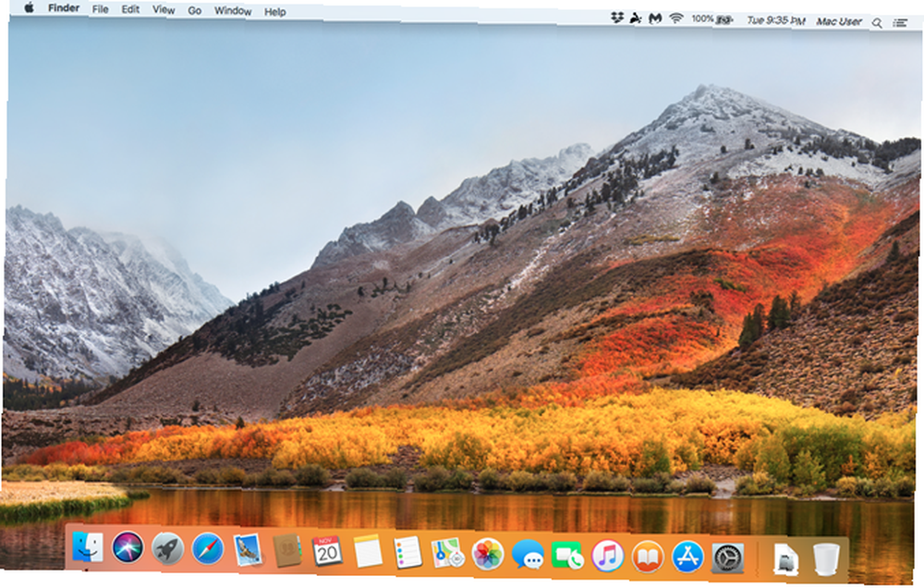Image resolution: width=924 pixels, height=588 pixels.
Task: Click the 100% battery status
Action: [711, 19]
